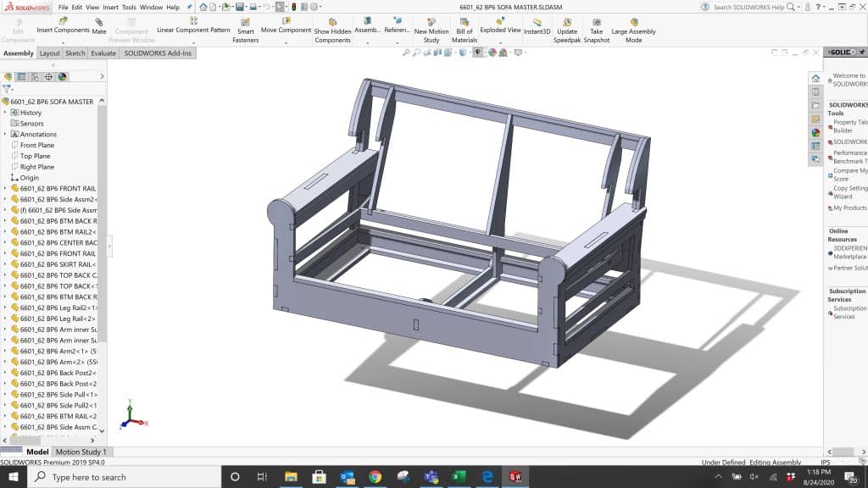Click the Partner Solutions link
Screen dimensions: 868x488
[x=849, y=268]
